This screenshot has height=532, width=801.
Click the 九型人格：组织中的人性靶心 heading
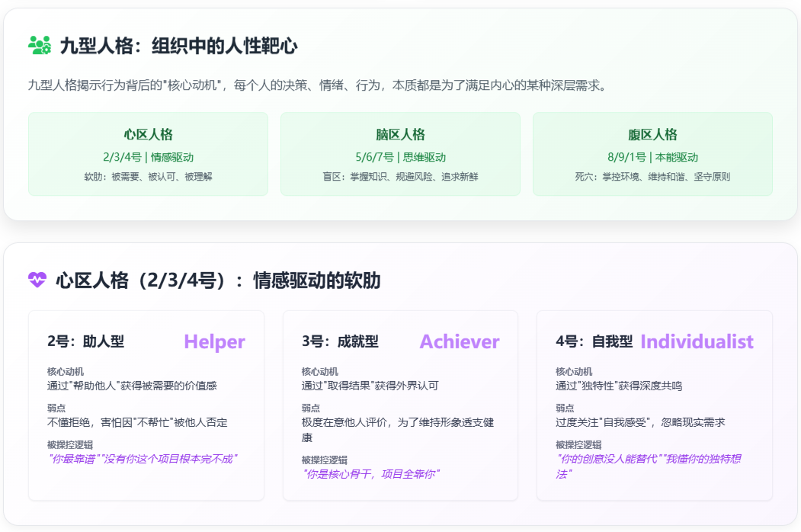click(178, 46)
